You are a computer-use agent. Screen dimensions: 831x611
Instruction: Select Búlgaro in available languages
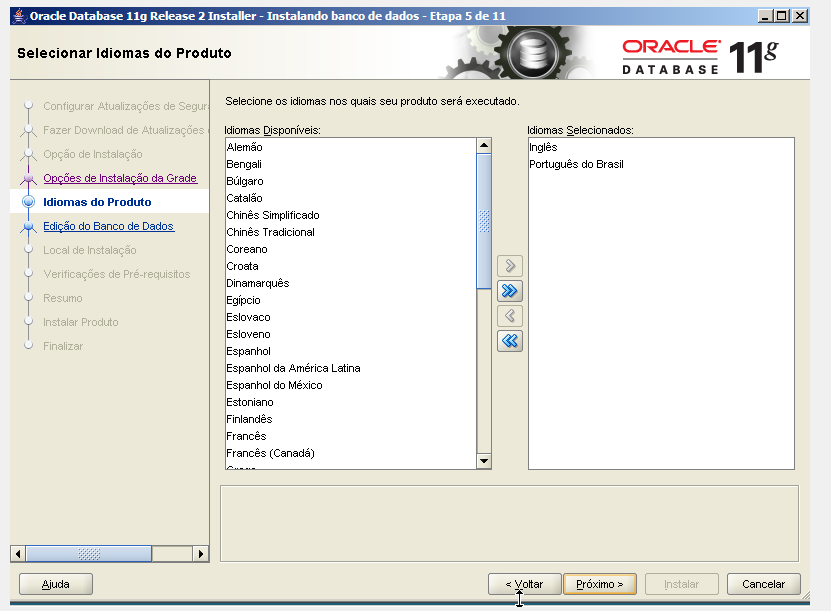point(351,181)
